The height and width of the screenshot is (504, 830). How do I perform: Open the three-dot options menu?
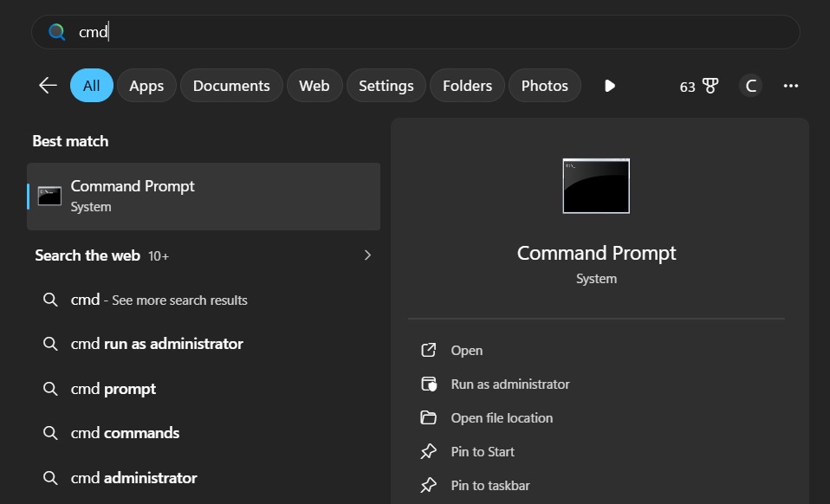[x=791, y=86]
